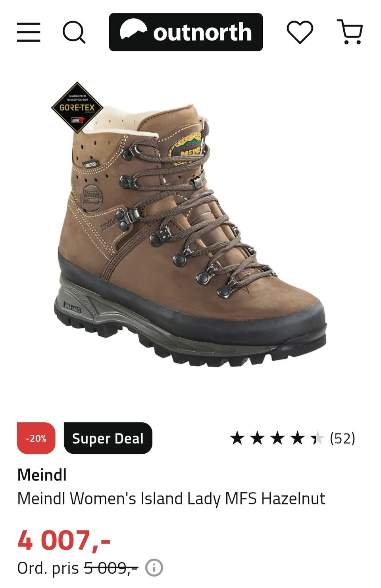The height and width of the screenshot is (588, 381).
Task: Open the search magnifier icon
Action: click(x=74, y=32)
